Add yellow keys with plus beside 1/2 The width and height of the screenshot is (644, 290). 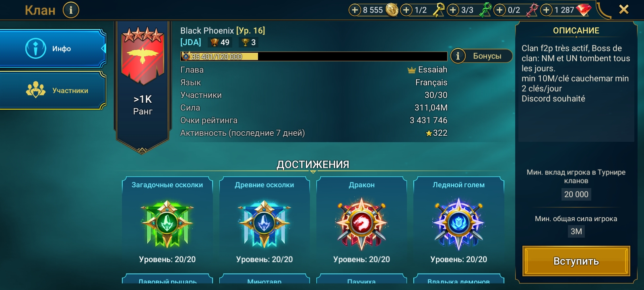pos(407,10)
